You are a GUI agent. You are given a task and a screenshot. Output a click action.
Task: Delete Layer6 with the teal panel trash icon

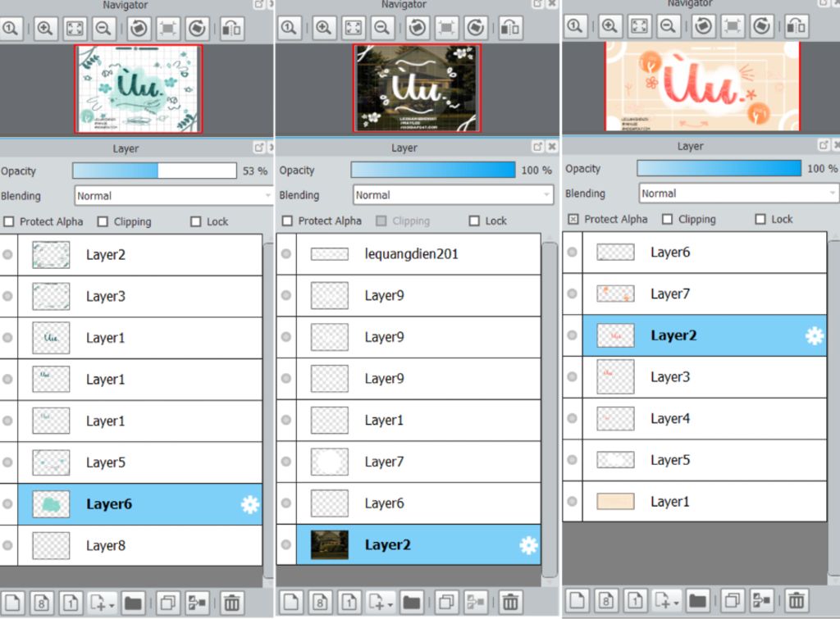click(x=232, y=603)
